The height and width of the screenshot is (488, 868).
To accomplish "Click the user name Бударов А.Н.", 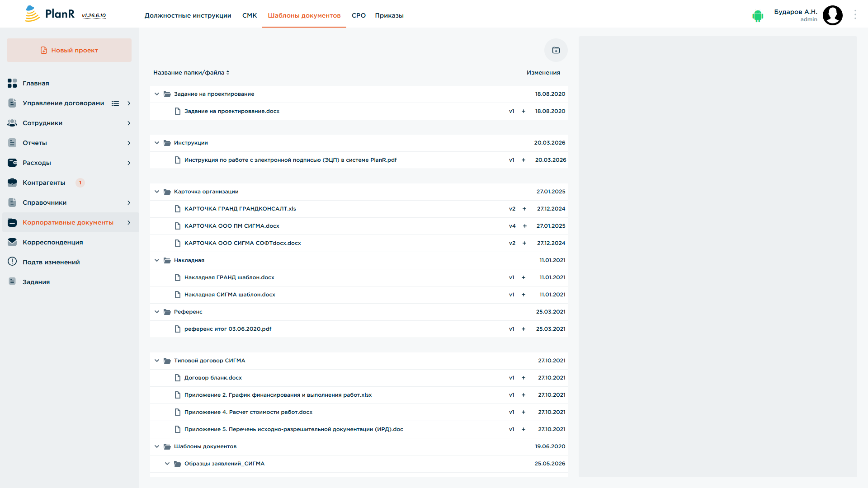I will [796, 12].
